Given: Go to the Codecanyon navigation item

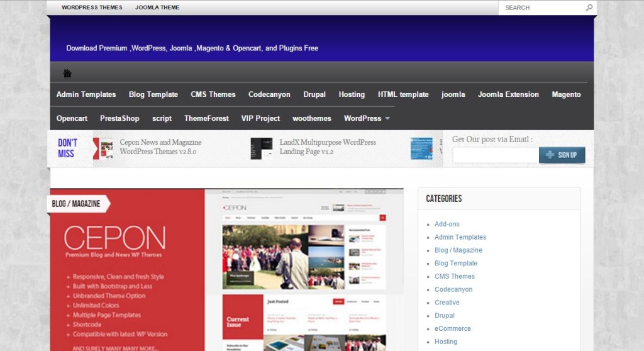Looking at the screenshot, I should (x=269, y=94).
